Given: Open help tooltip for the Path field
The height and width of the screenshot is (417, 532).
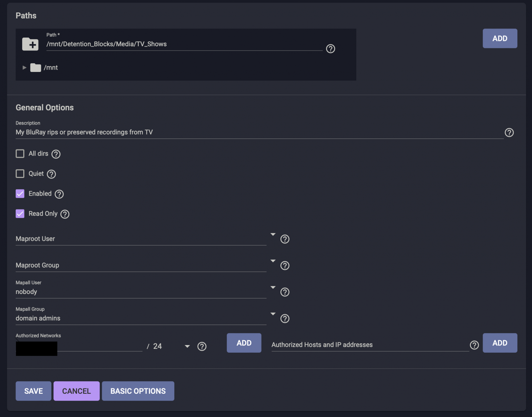Looking at the screenshot, I should point(331,49).
